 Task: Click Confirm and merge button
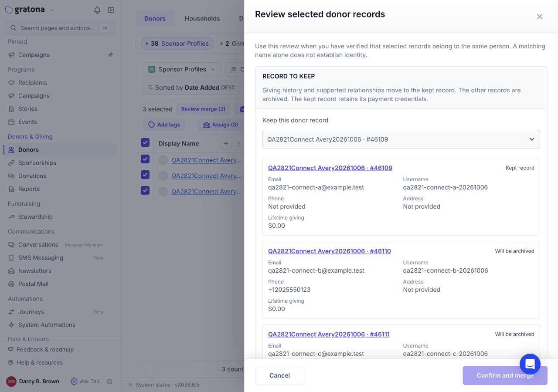coord(505,375)
